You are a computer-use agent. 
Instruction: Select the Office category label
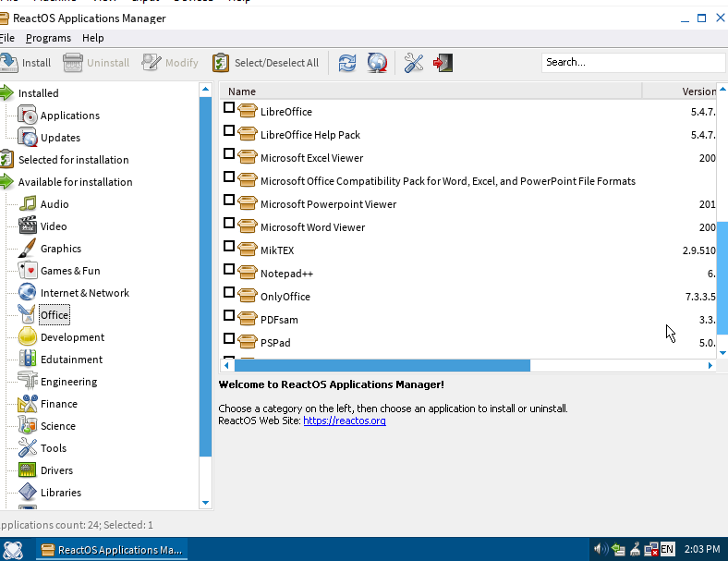pos(55,315)
